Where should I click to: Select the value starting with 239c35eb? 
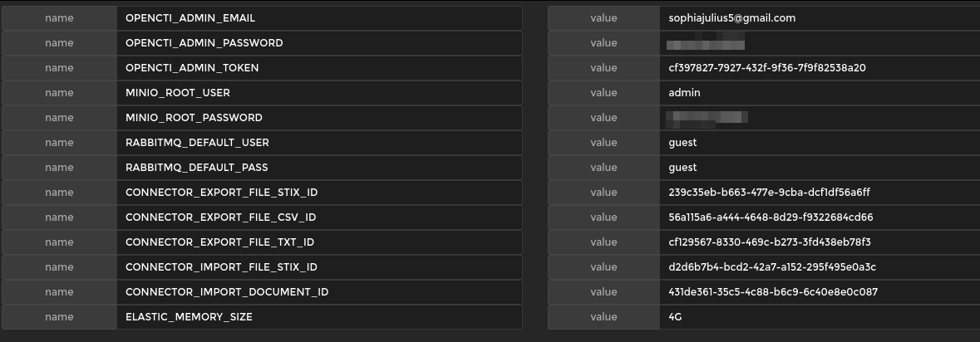pyautogui.click(x=819, y=193)
